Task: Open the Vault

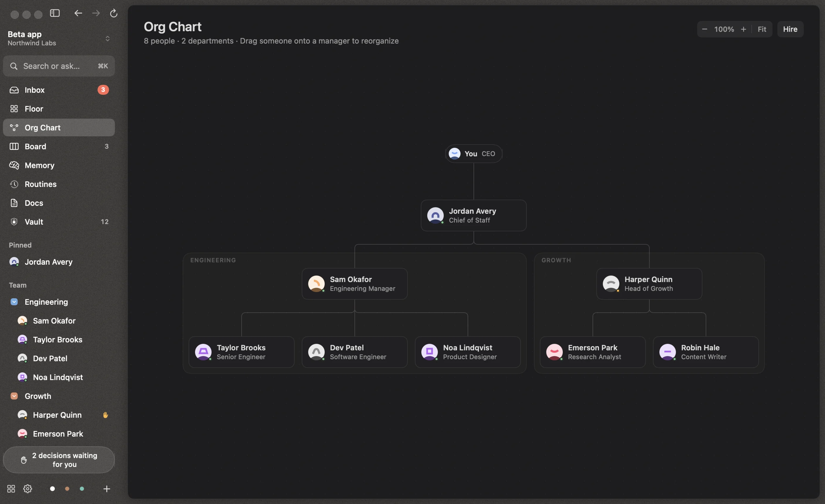Action: [x=59, y=222]
